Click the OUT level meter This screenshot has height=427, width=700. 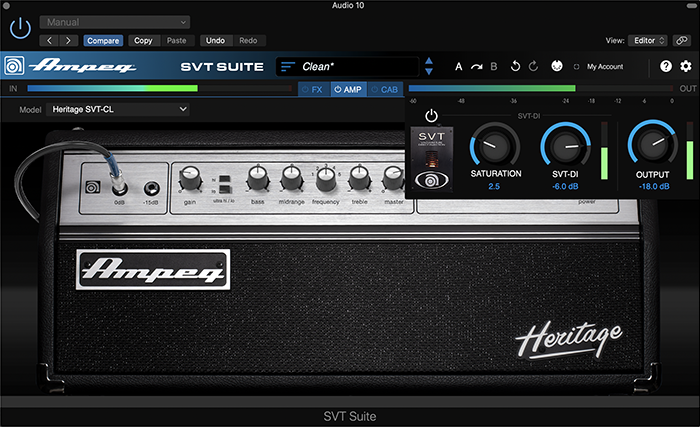point(541,88)
